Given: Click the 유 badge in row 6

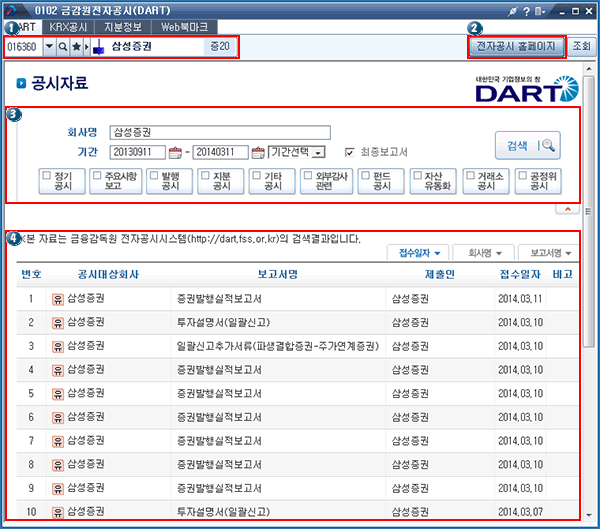Looking at the screenshot, I should (x=58, y=418).
